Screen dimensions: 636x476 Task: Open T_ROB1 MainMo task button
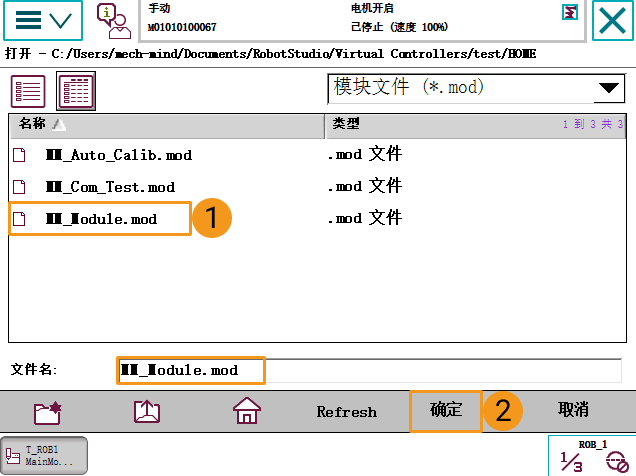(44, 455)
